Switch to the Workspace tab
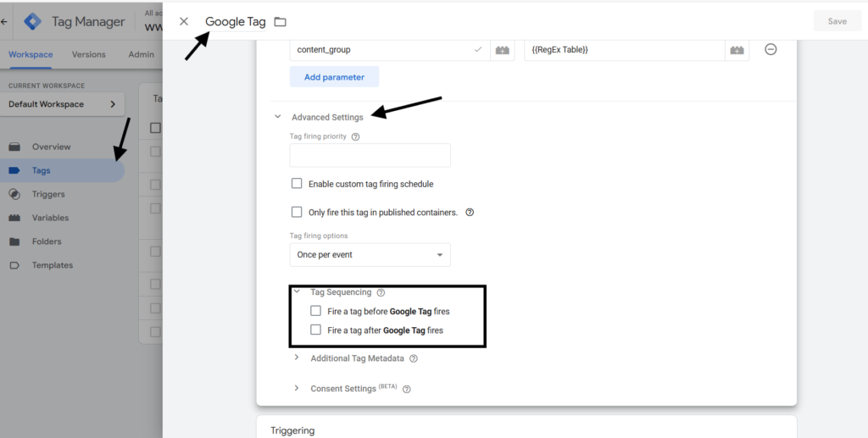The width and height of the screenshot is (868, 438). pyautogui.click(x=31, y=54)
